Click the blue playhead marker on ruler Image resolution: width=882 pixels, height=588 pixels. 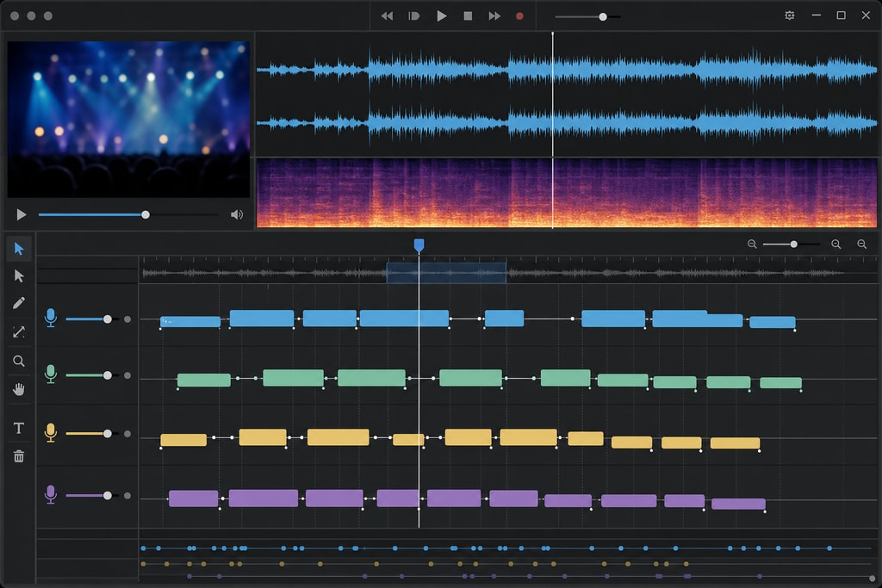[x=419, y=245]
